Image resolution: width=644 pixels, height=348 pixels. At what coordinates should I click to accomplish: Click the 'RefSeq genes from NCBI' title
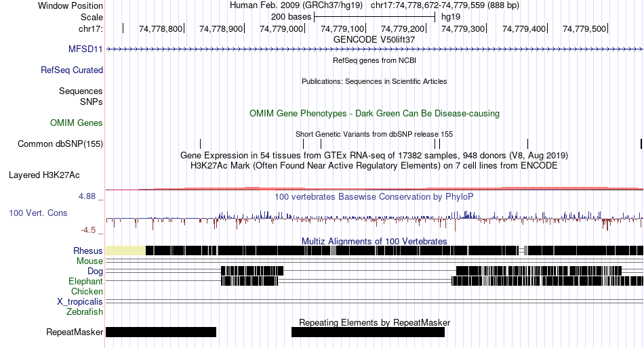point(374,60)
